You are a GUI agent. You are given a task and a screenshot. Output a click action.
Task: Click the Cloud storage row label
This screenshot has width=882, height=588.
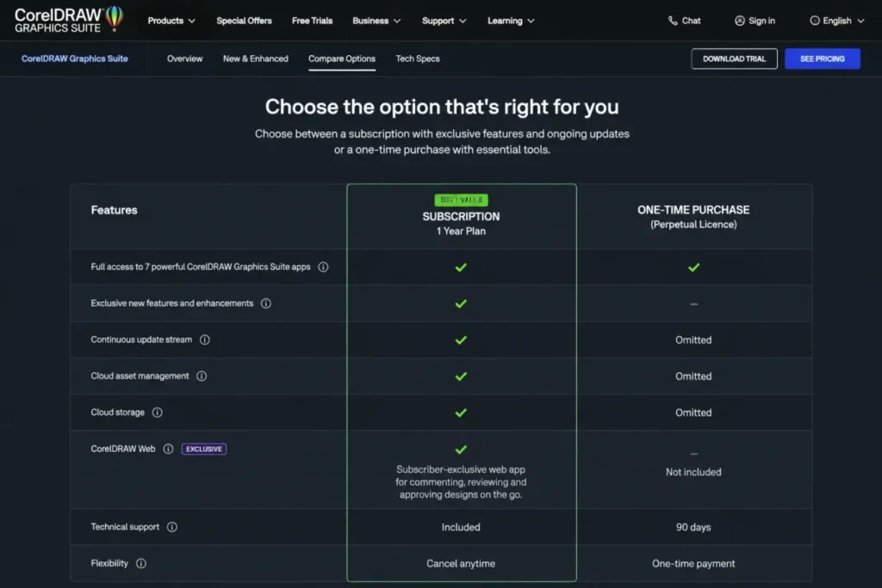pyautogui.click(x=117, y=412)
